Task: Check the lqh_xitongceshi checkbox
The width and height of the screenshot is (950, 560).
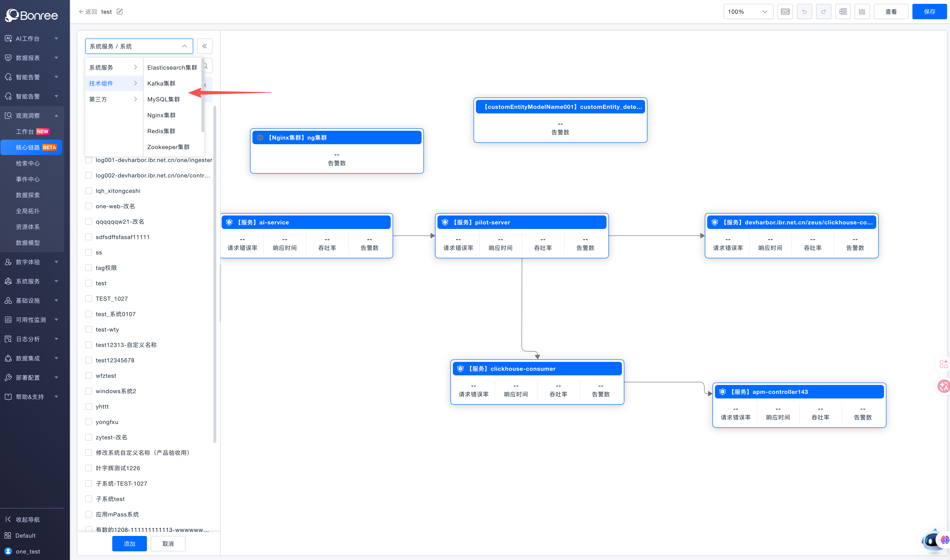Action: pos(89,191)
